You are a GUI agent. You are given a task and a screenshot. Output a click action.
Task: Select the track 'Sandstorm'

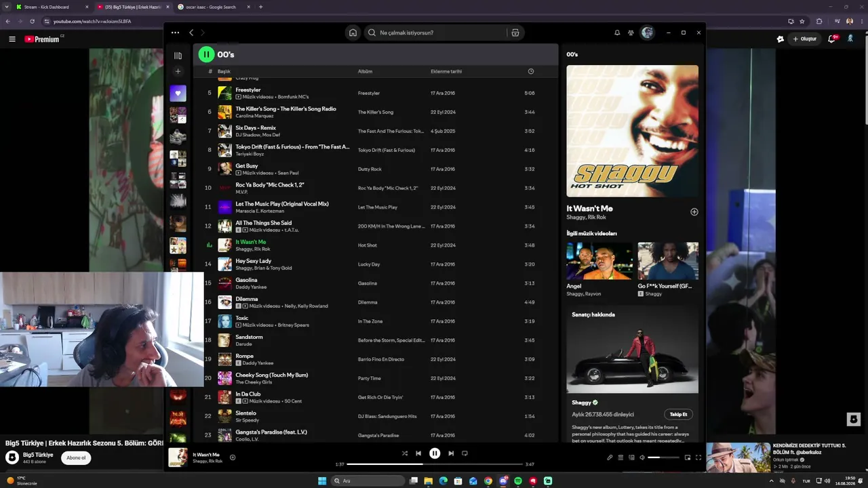tap(249, 337)
